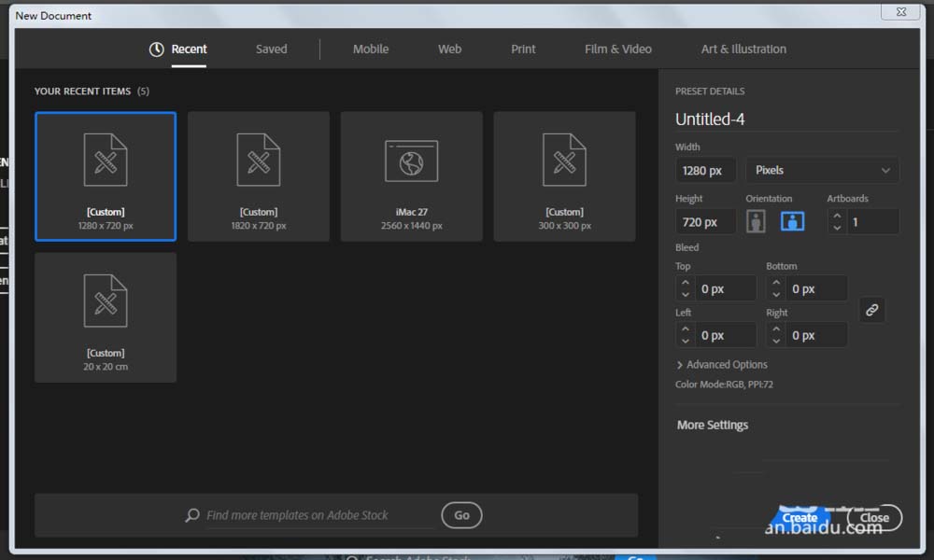Decrease the Artboards count
The height and width of the screenshot is (560, 934).
[x=837, y=228]
